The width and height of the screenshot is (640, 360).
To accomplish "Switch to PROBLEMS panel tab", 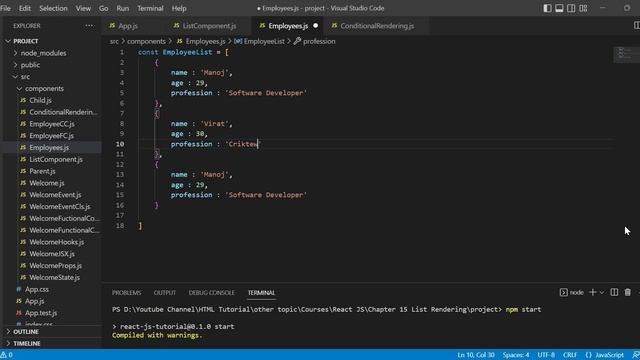I will point(127,293).
